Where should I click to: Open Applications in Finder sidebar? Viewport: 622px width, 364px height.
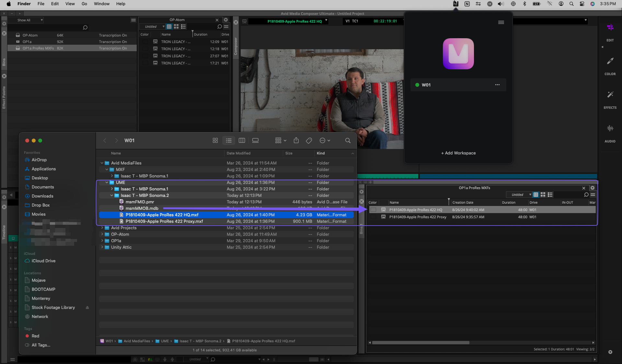tap(43, 169)
